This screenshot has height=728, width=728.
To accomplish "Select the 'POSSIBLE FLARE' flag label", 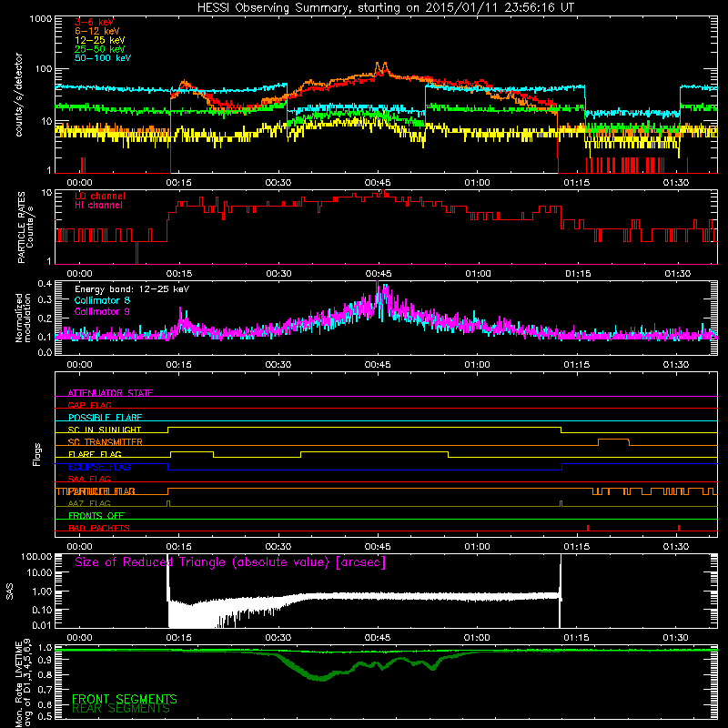I will click(x=105, y=418).
